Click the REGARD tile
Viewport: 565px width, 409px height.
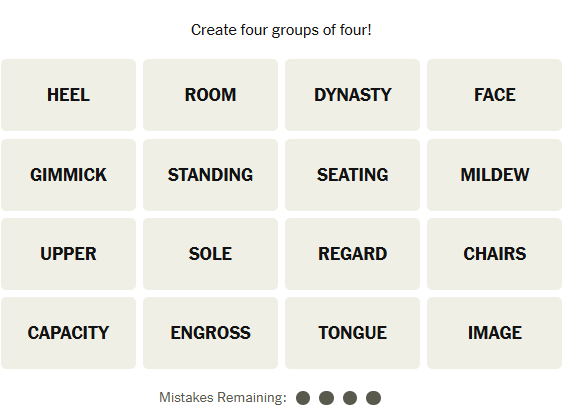click(x=352, y=254)
